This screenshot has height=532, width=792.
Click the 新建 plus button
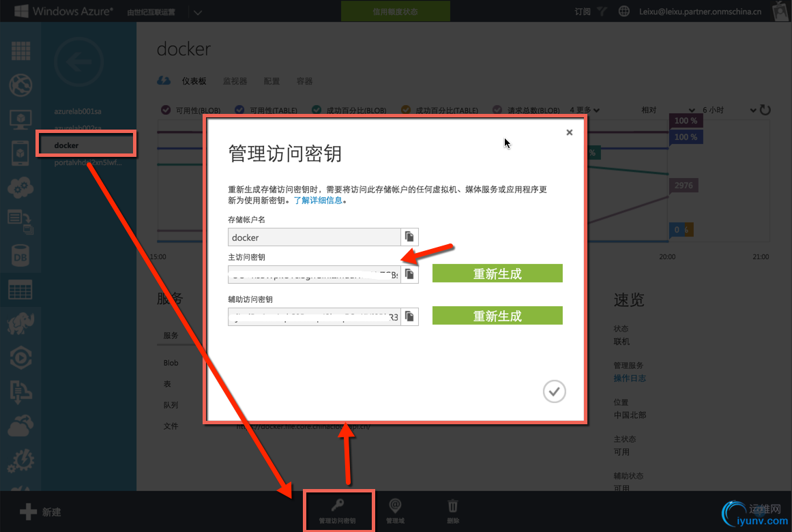(40, 512)
